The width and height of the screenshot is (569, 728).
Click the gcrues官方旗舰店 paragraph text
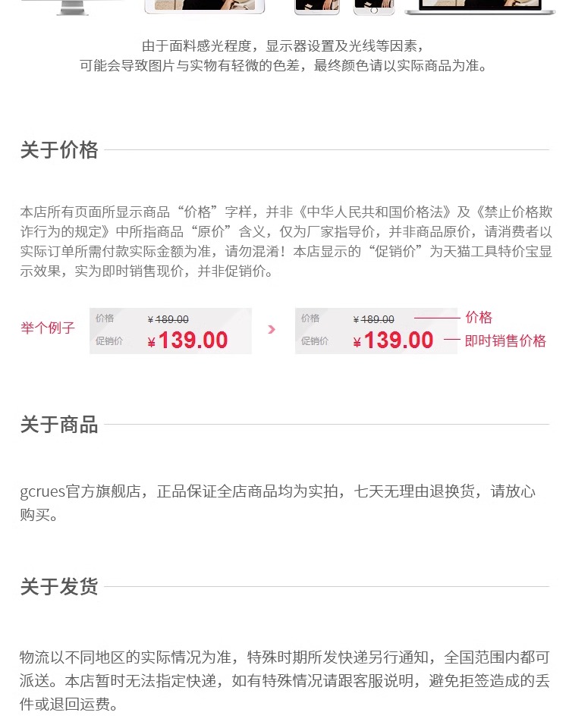(x=278, y=504)
